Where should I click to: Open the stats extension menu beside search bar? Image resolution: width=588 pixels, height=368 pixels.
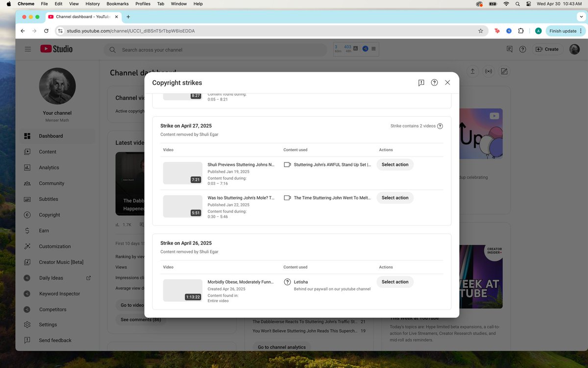click(373, 49)
